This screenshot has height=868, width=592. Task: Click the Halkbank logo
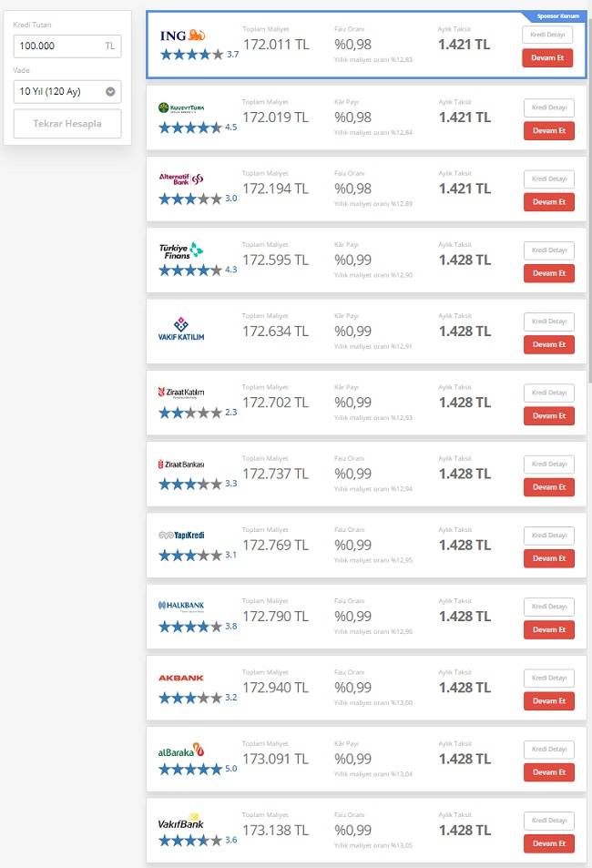[181, 606]
